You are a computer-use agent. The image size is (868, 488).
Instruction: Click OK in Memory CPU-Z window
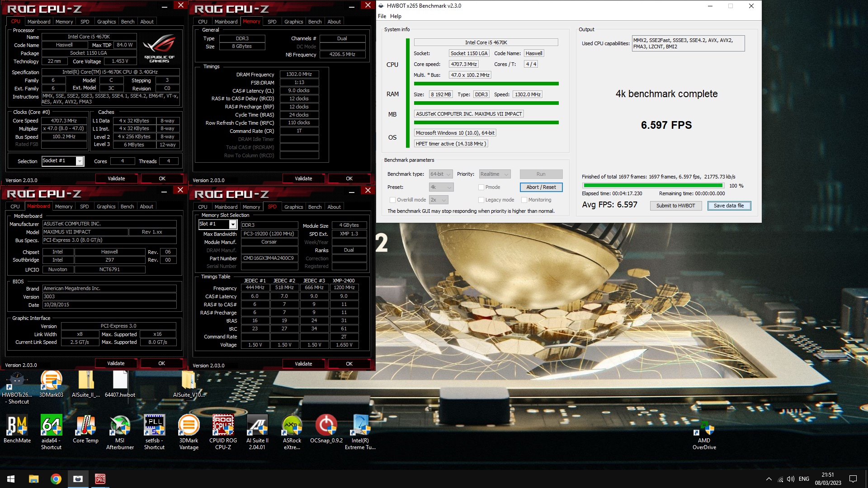tap(349, 178)
